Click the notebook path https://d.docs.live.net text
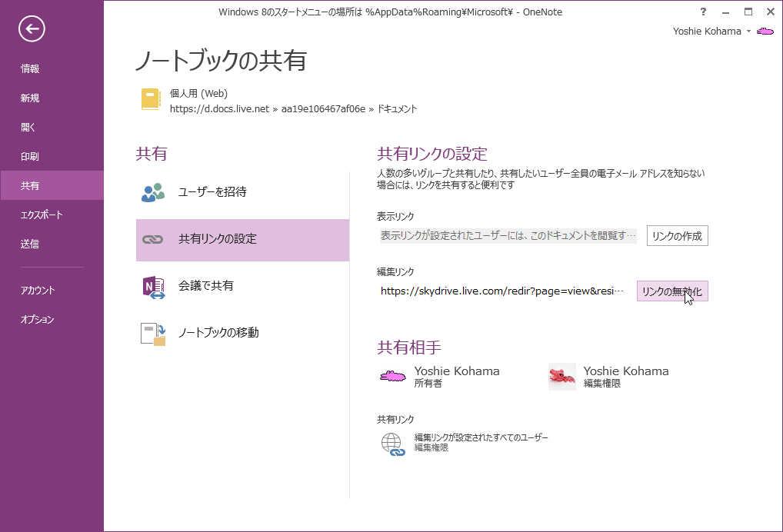The width and height of the screenshot is (783, 532). point(293,109)
